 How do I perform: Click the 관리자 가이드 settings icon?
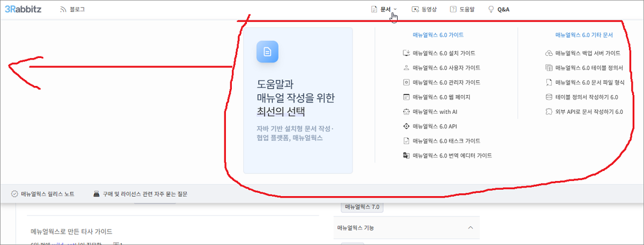[406, 83]
